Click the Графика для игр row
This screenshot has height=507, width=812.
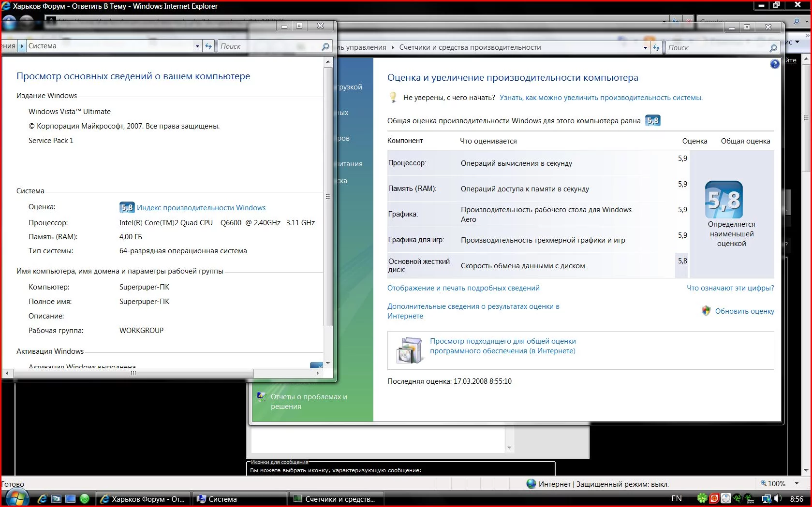tap(538, 240)
